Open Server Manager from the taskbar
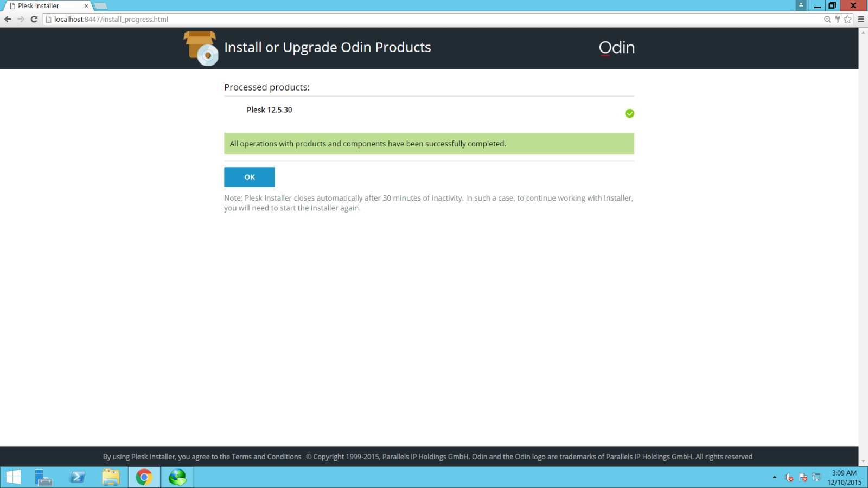The image size is (868, 488). 43,477
